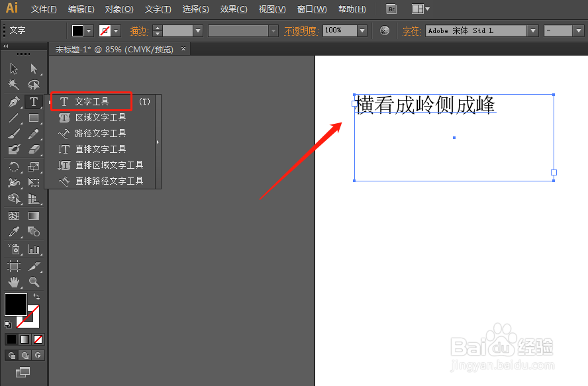Viewport: 588px width, 386px height.
Task: Click the Recolor Artwork wheel icon
Action: (384, 30)
